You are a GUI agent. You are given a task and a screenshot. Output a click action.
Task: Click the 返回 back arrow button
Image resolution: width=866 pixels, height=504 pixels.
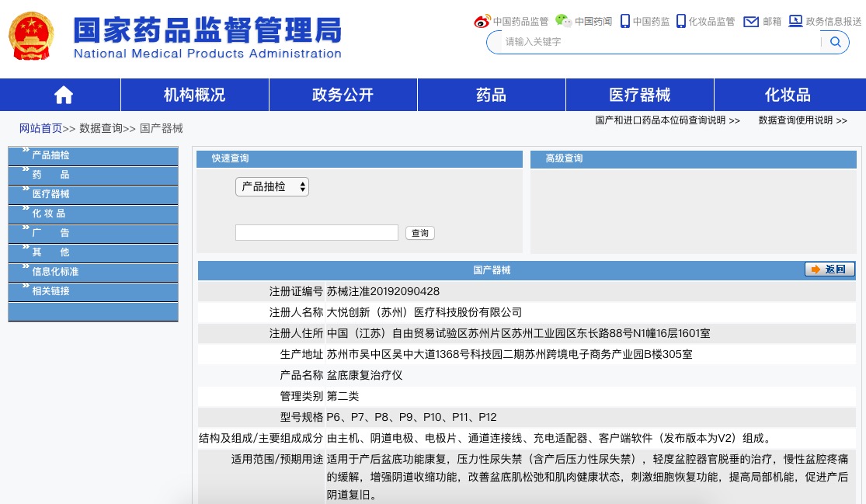coord(829,269)
